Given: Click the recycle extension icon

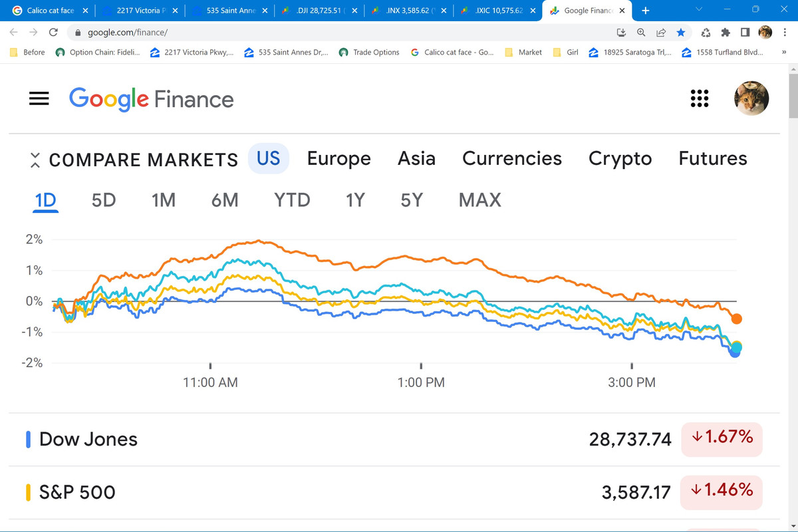Looking at the screenshot, I should pyautogui.click(x=706, y=32).
